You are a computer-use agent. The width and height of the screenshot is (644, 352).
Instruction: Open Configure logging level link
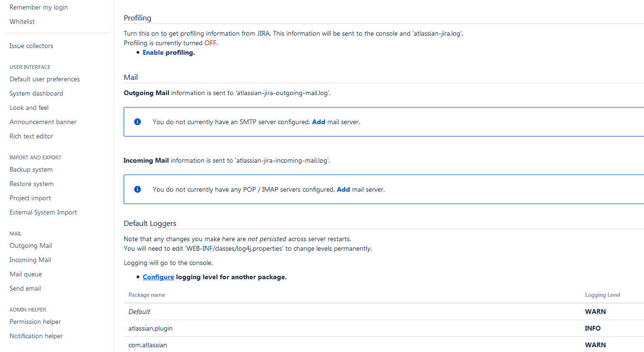click(x=158, y=277)
